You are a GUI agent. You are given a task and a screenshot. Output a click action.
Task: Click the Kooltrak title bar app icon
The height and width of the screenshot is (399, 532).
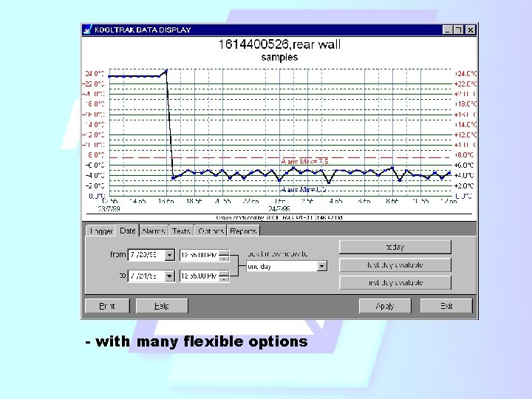[x=87, y=30]
